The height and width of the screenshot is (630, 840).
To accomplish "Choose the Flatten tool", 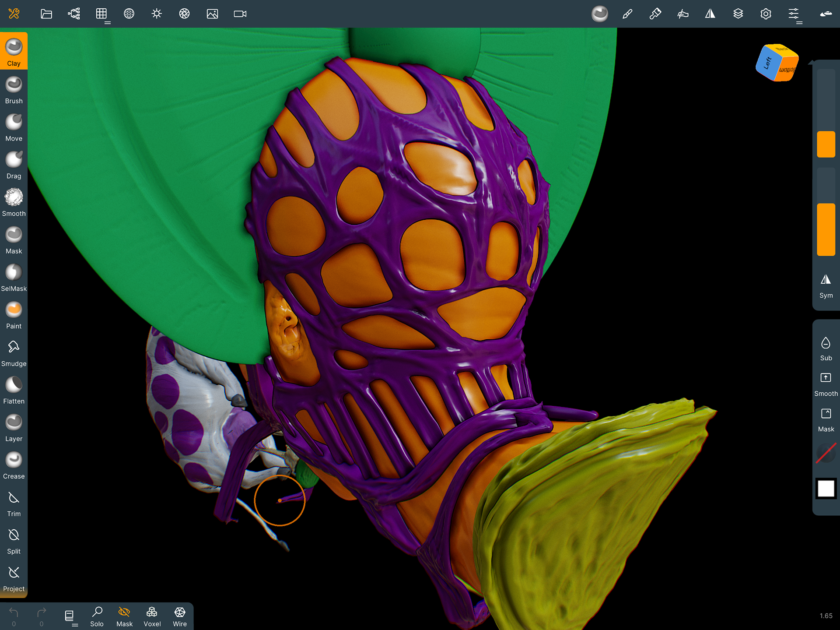I will coord(14,390).
